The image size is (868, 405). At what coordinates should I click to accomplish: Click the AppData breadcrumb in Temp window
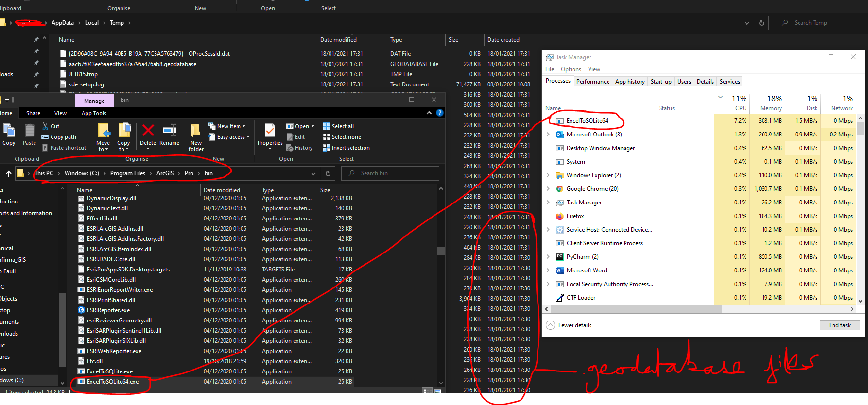[x=63, y=23]
